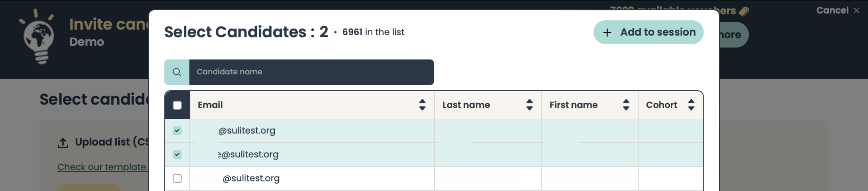The width and height of the screenshot is (868, 191).
Task: Sort candidates by Email column arrows
Action: tap(422, 105)
